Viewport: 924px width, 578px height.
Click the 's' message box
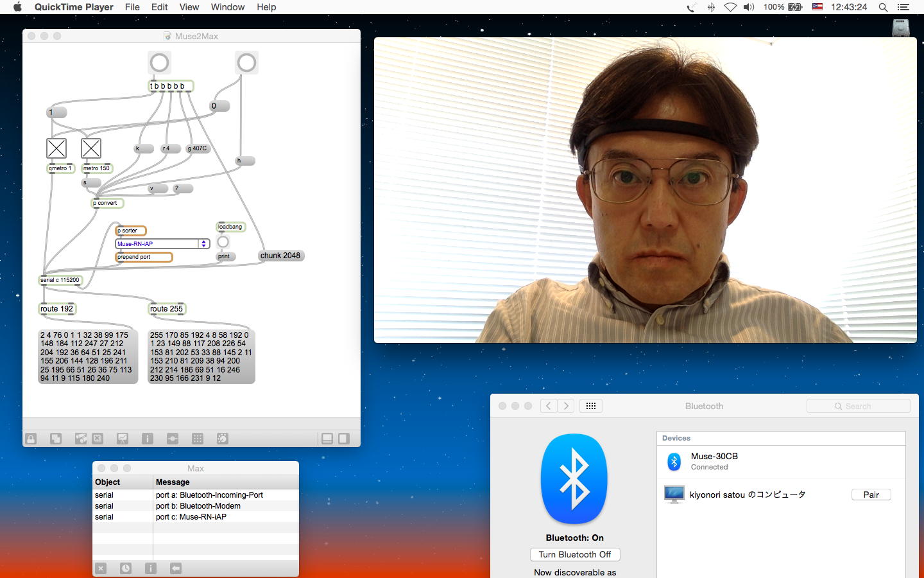pos(91,182)
